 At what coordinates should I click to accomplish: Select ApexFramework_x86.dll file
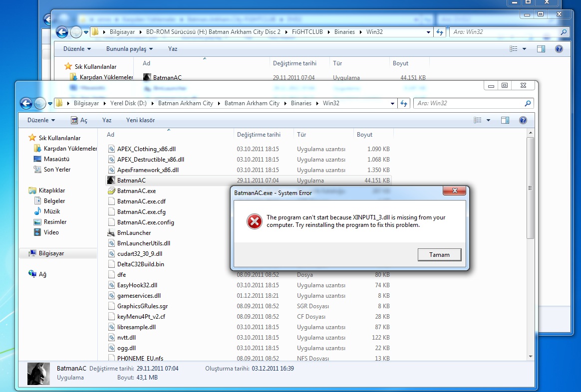(x=148, y=170)
